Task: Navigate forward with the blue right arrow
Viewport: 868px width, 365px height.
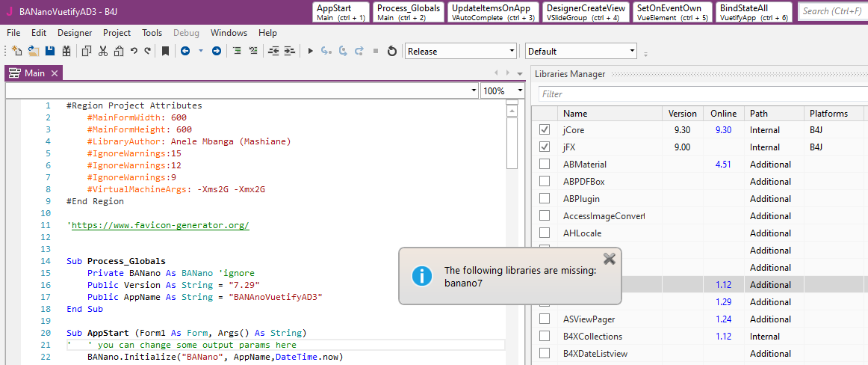Action: click(x=217, y=51)
